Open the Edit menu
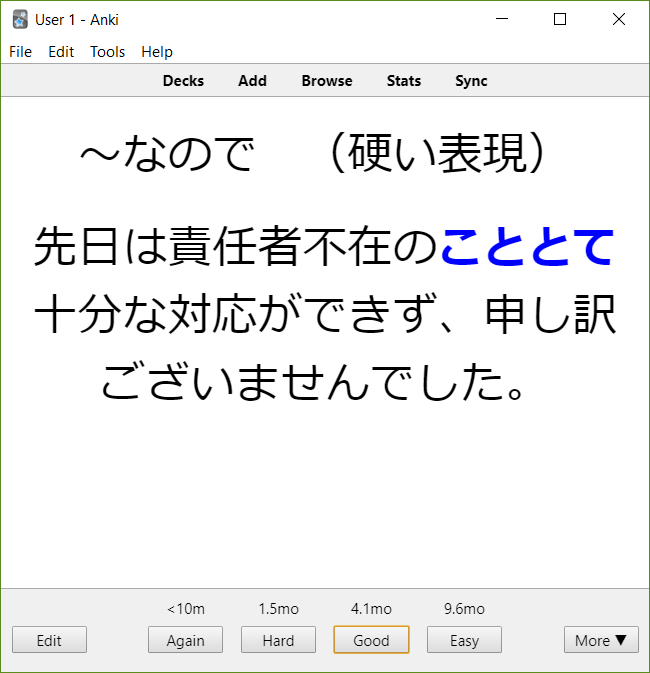Screen dimensions: 650x673 coord(61,52)
